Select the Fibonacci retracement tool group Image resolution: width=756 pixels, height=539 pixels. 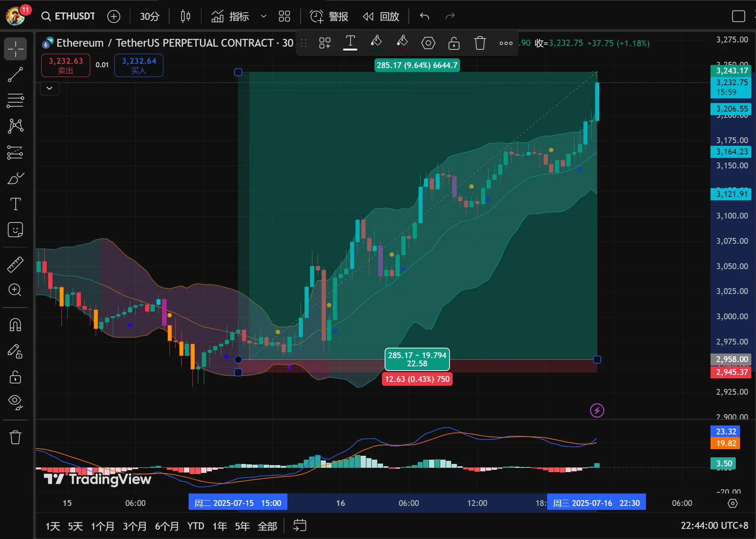16,100
